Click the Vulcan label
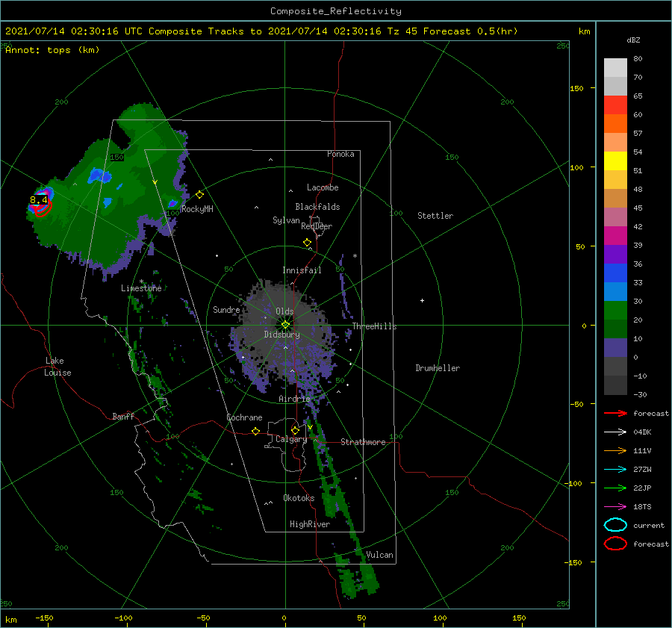This screenshot has width=672, height=628. click(380, 555)
